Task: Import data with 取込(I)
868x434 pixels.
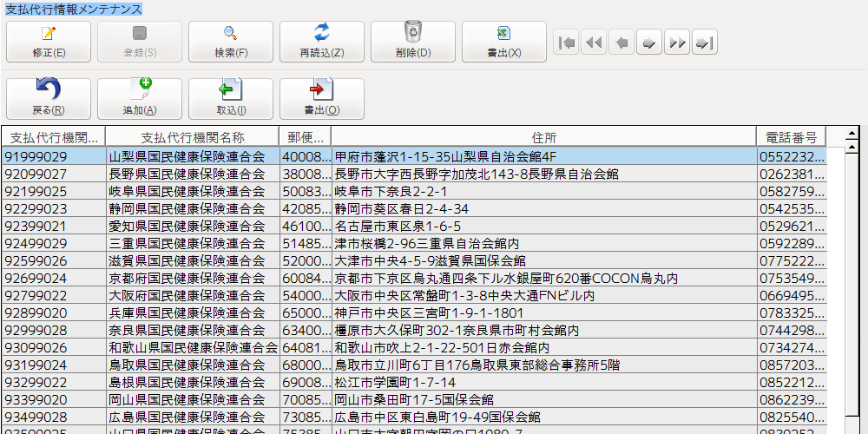Action: [x=231, y=99]
